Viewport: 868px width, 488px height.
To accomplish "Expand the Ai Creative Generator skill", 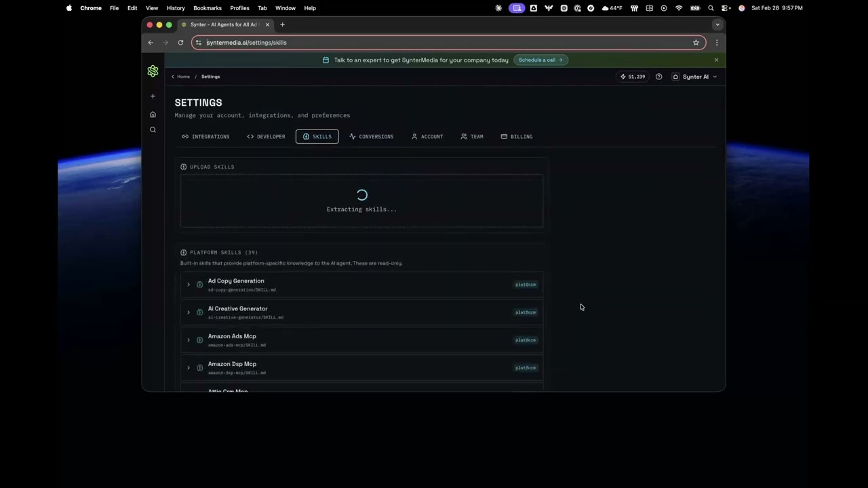I will (189, 312).
